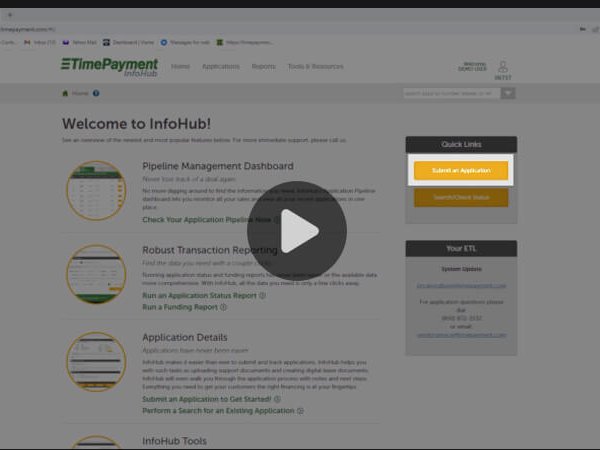600x450 pixels.
Task: Click info icon next to Application Status Report
Action: 262,295
